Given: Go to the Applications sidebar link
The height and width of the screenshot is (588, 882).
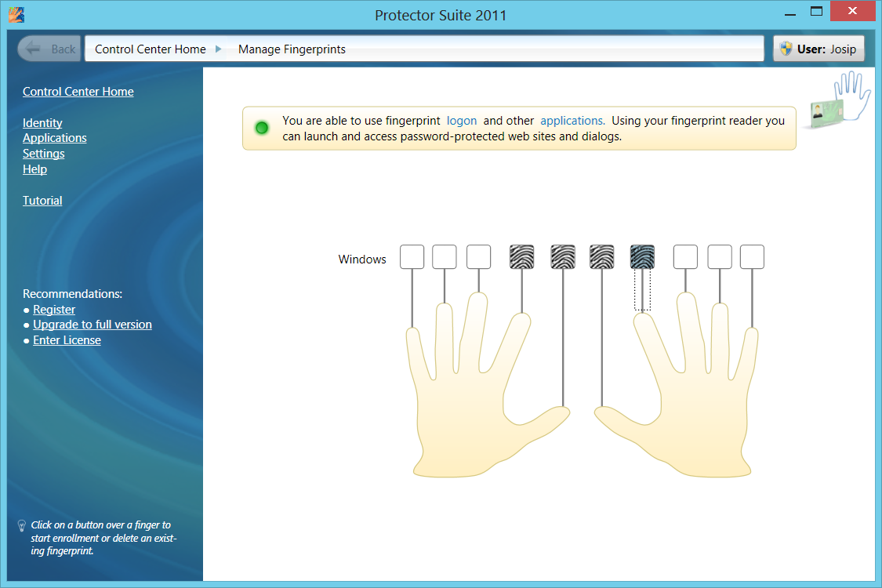Looking at the screenshot, I should tap(54, 138).
